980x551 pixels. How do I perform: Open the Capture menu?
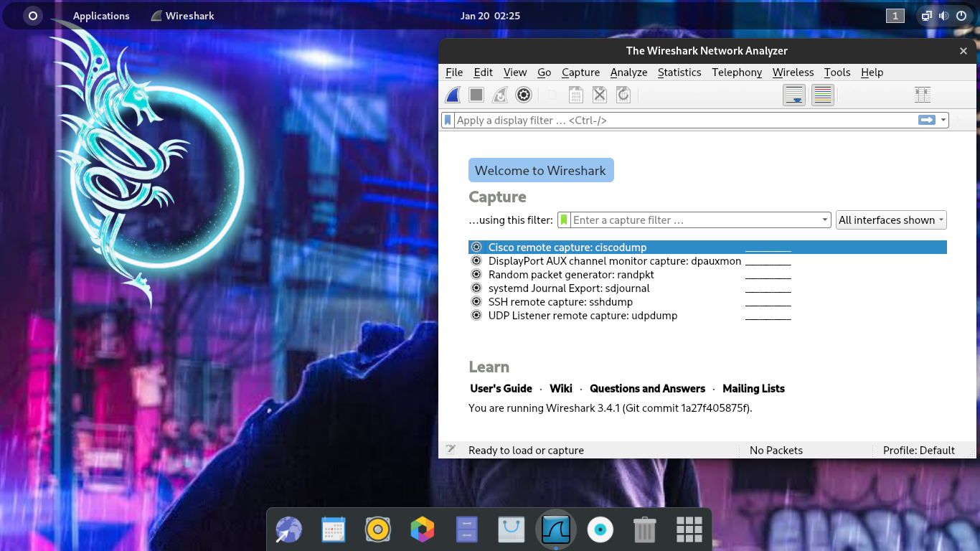(580, 72)
